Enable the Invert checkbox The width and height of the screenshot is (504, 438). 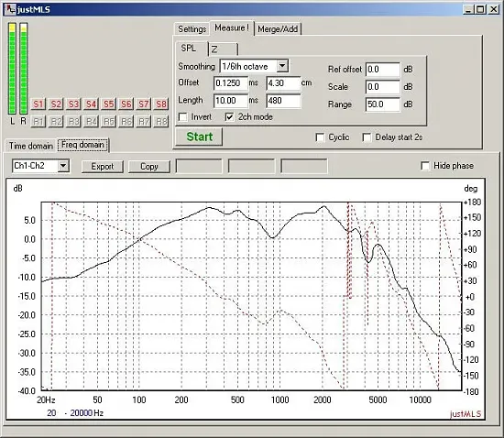click(183, 117)
